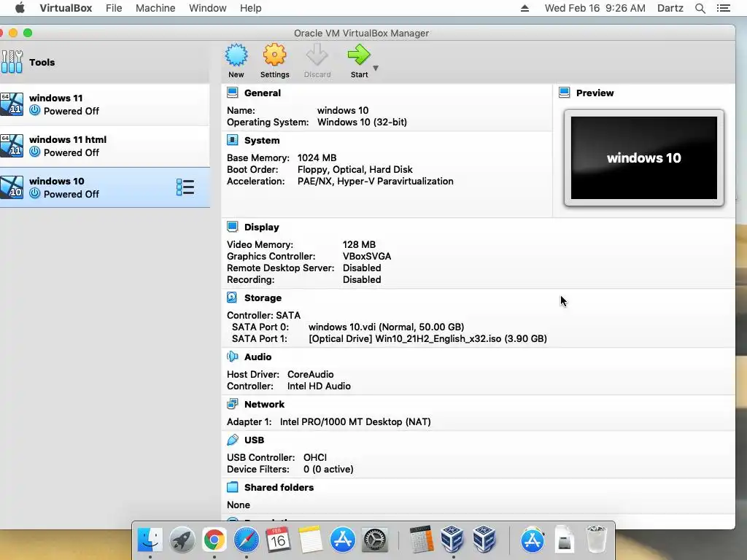The height and width of the screenshot is (560, 747).
Task: Open the USB settings header link
Action: (x=255, y=440)
